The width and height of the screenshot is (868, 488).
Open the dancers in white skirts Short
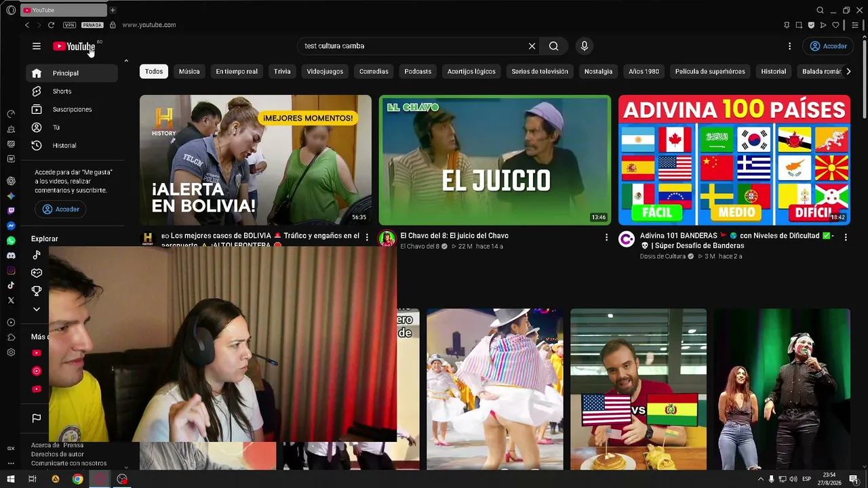(495, 389)
